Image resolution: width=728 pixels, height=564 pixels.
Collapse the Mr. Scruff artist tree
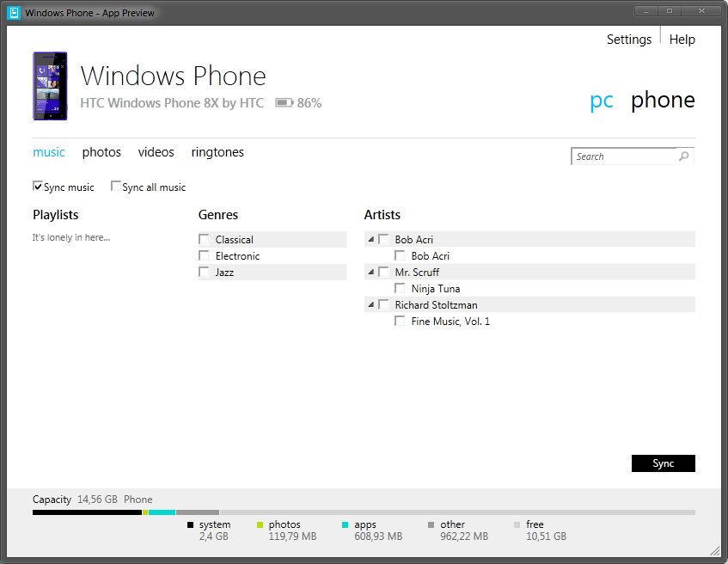pyautogui.click(x=371, y=272)
